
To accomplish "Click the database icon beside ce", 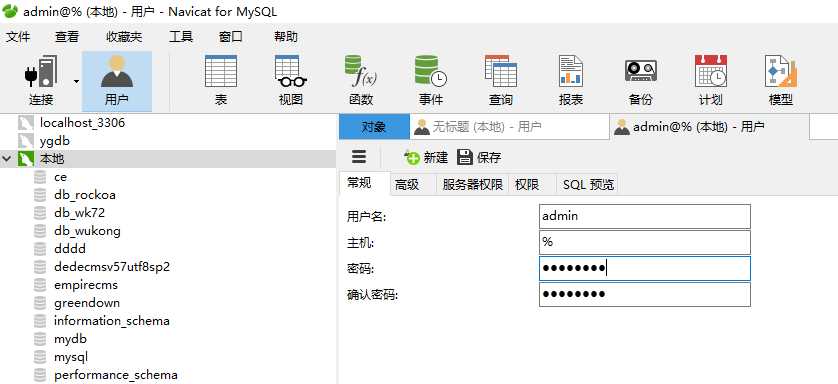I will pyautogui.click(x=40, y=177).
